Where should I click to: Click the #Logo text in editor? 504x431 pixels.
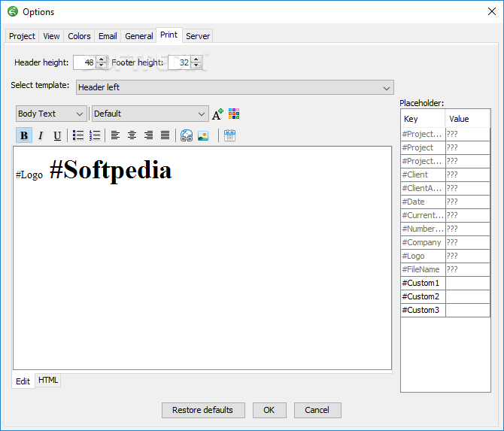(29, 175)
